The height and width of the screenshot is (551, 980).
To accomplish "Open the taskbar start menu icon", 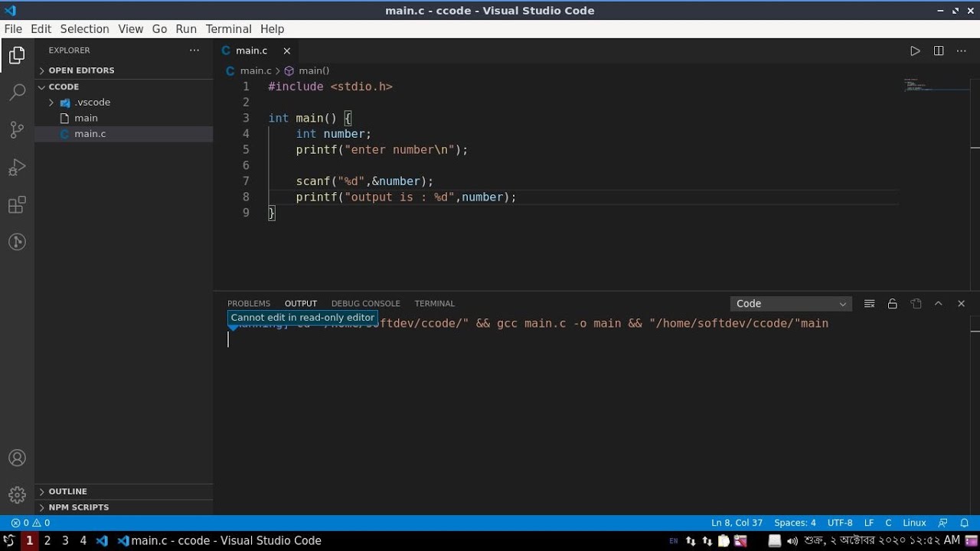I will pos(9,540).
